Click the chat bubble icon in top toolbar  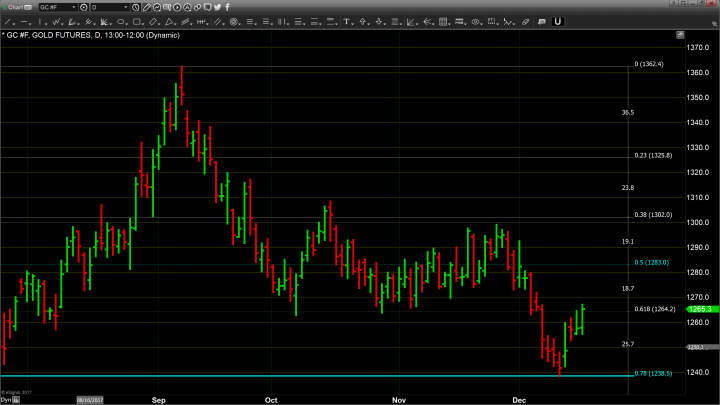(208, 7)
